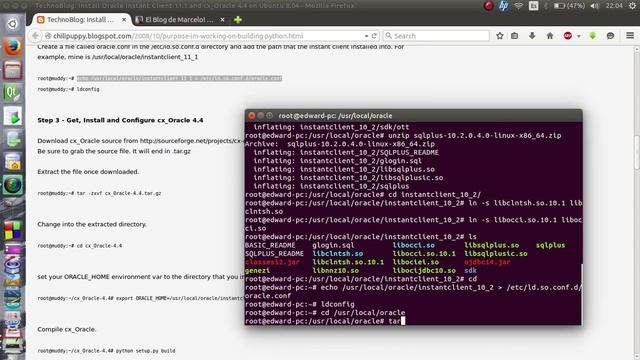Click the red tray indicator icon
Viewport: 640px width, 360px height.
pos(488,6)
